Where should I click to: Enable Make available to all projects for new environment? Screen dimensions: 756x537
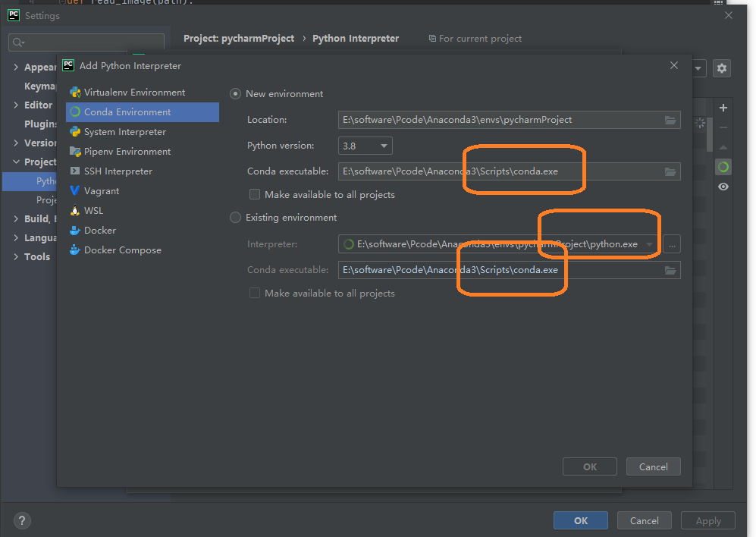[255, 194]
